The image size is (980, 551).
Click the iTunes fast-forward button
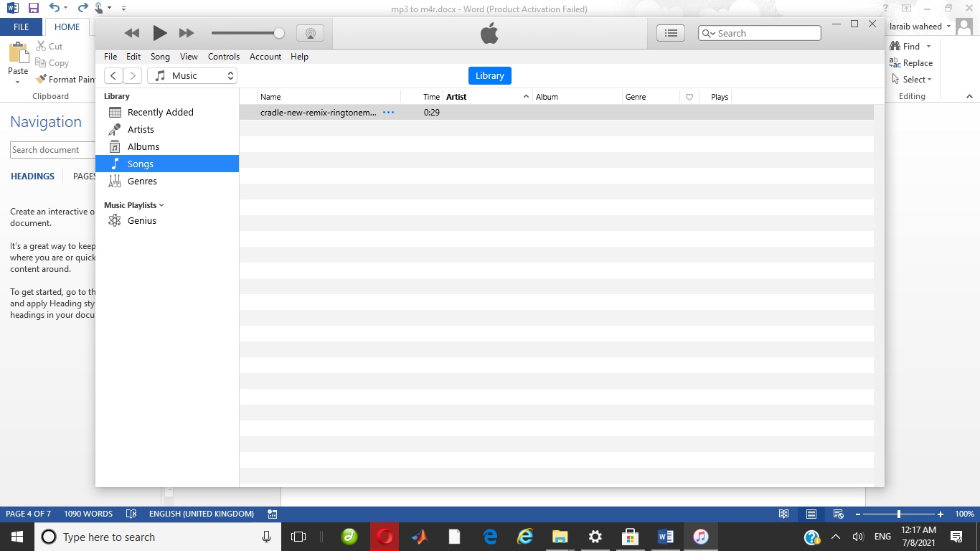tap(187, 33)
